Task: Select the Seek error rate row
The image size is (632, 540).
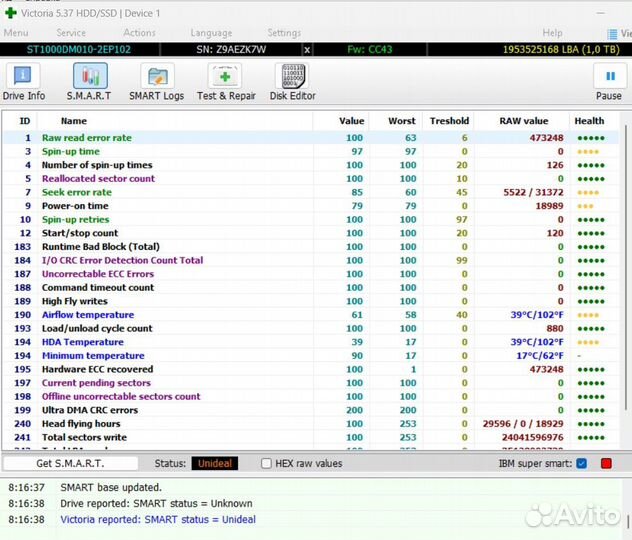Action: (310, 192)
